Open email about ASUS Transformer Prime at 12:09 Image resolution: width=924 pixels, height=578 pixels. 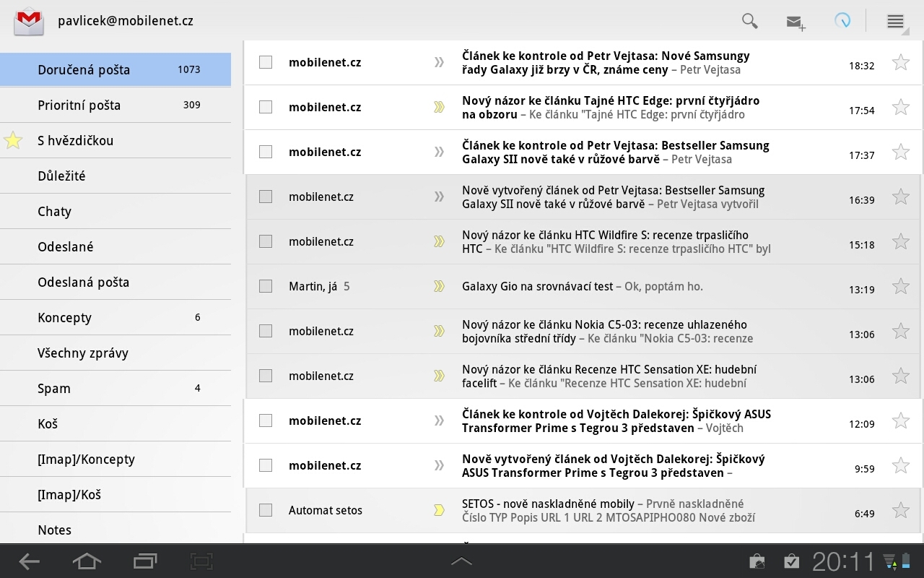[x=616, y=420]
